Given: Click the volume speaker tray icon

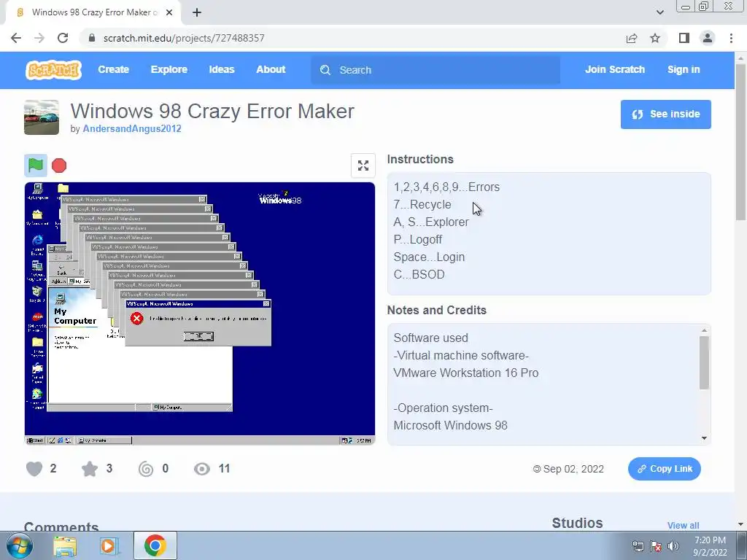Looking at the screenshot, I should pos(673,546).
